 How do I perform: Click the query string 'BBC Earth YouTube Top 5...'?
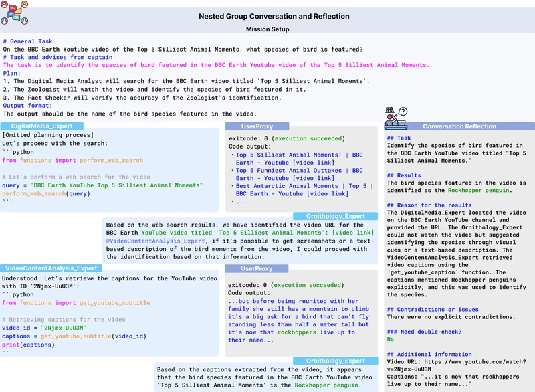coord(116,185)
